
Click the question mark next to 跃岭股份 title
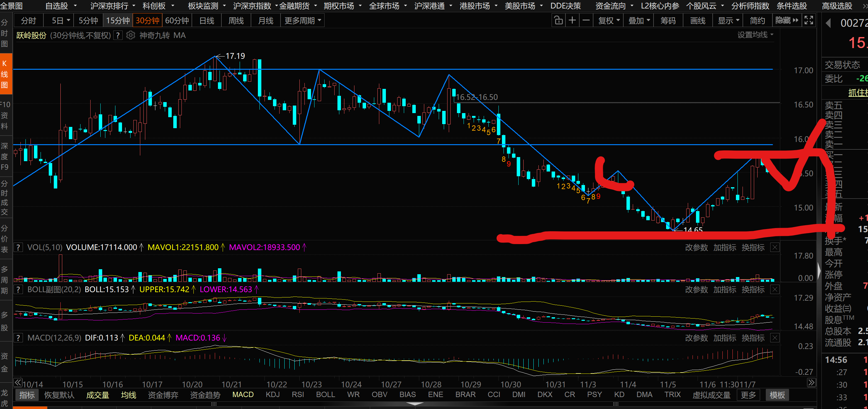pyautogui.click(x=118, y=35)
